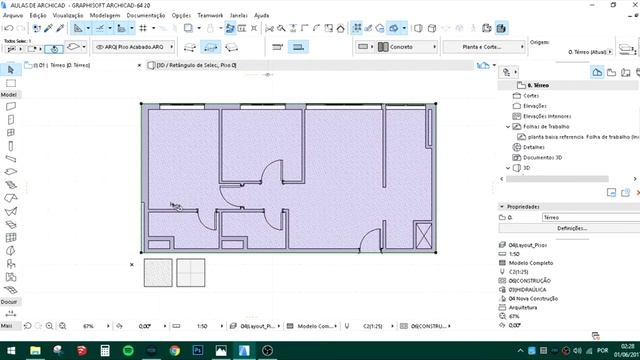The width and height of the screenshot is (640, 360).
Task: Open Chrome from the taskbar
Action: [175, 351]
